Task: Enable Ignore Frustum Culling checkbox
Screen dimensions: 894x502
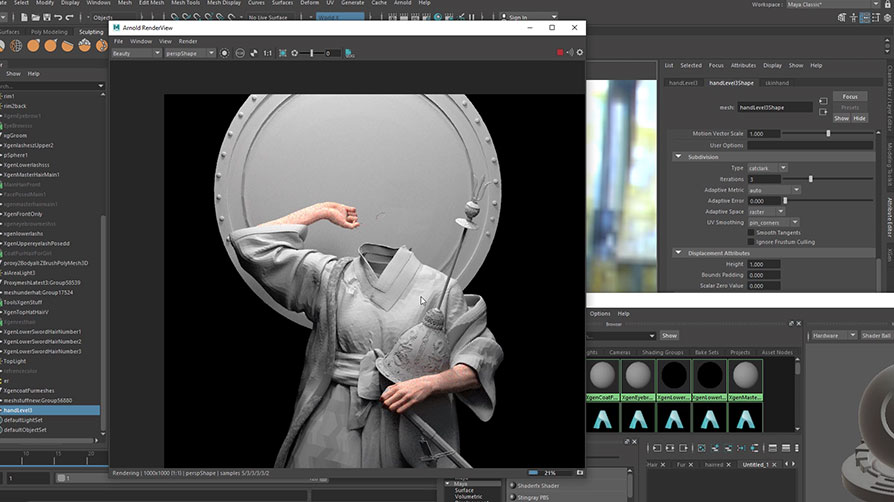Action: pyautogui.click(x=751, y=242)
